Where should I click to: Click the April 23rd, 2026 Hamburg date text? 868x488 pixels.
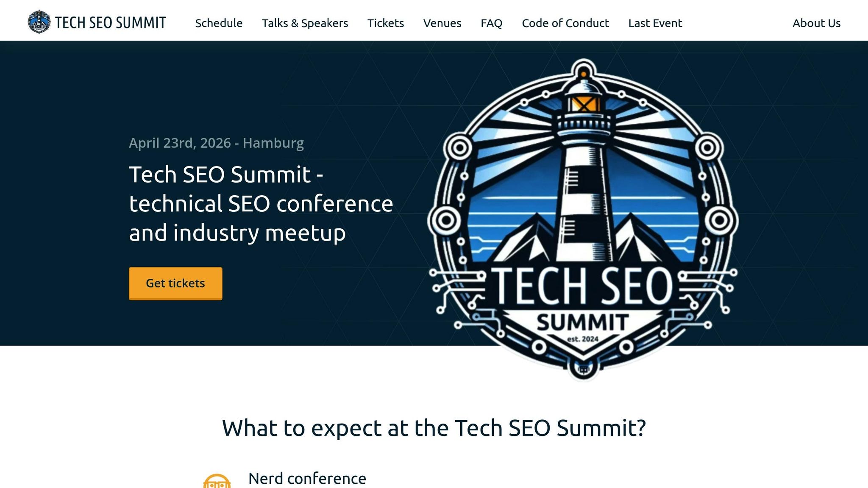[216, 143]
